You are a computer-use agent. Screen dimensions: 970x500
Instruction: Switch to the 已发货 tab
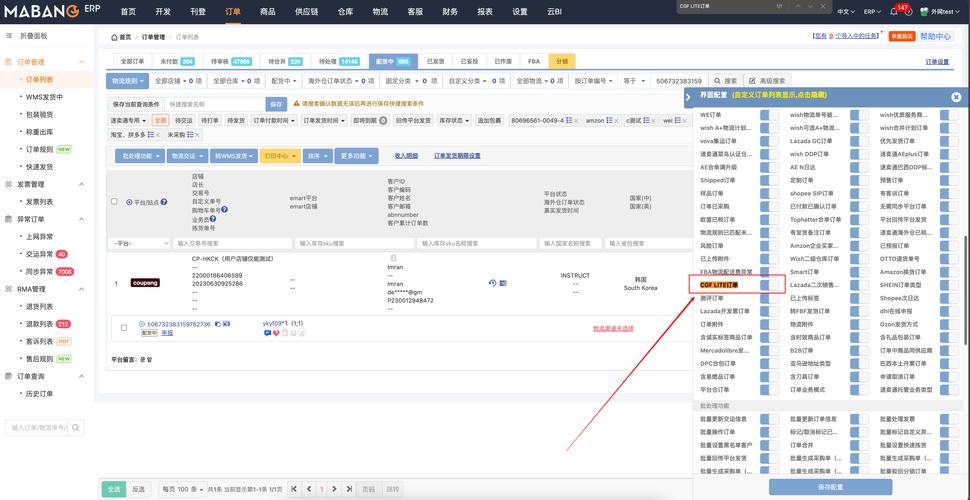(x=436, y=61)
